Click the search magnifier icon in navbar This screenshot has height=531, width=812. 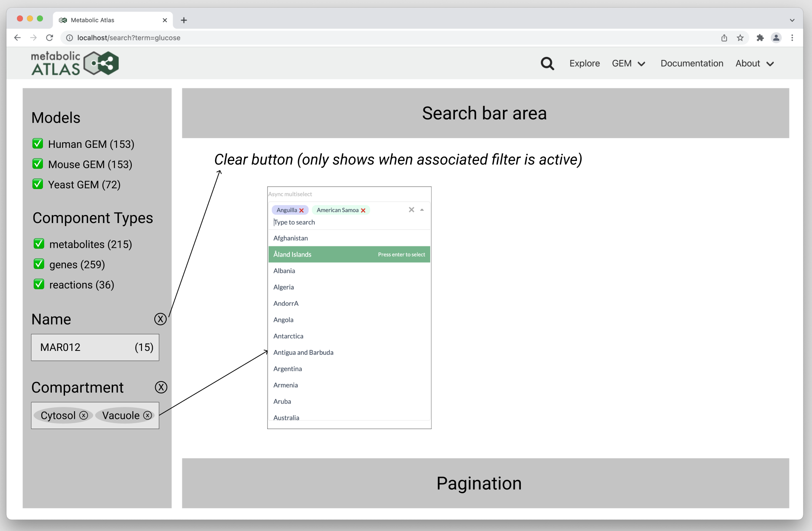click(547, 63)
